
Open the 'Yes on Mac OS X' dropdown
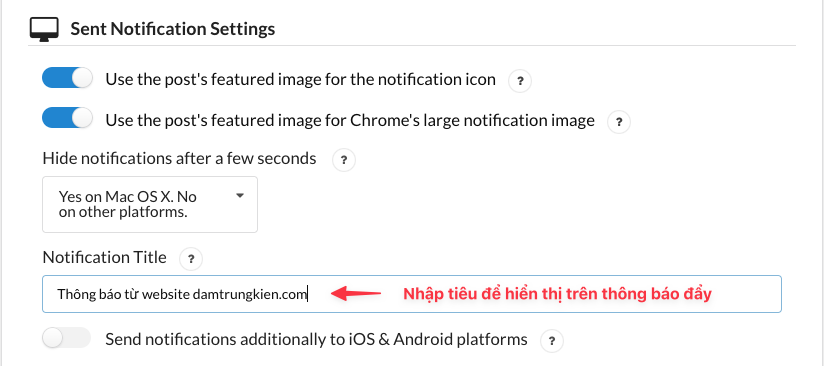click(x=150, y=204)
